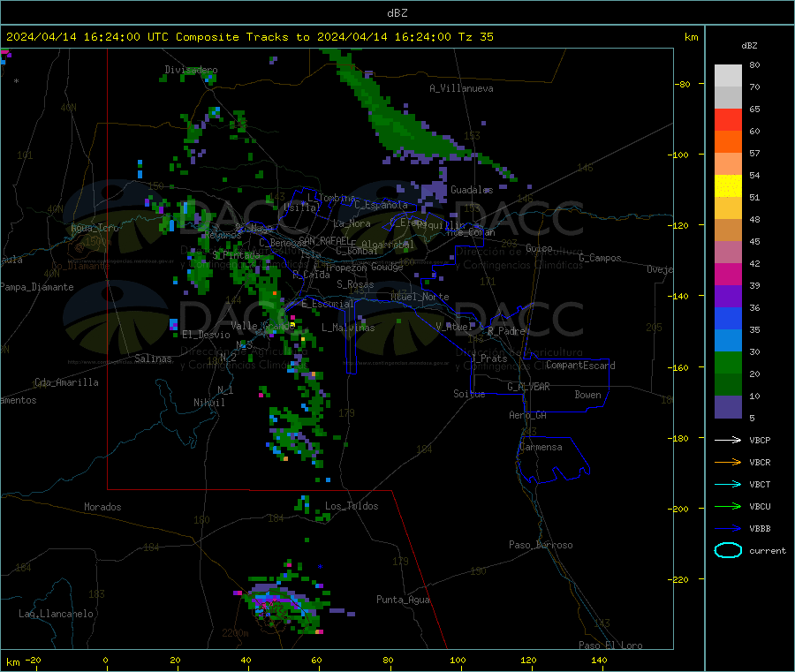This screenshot has width=795, height=672.
Task: Select the orange 57–60 dBZ color band
Action: click(728, 142)
